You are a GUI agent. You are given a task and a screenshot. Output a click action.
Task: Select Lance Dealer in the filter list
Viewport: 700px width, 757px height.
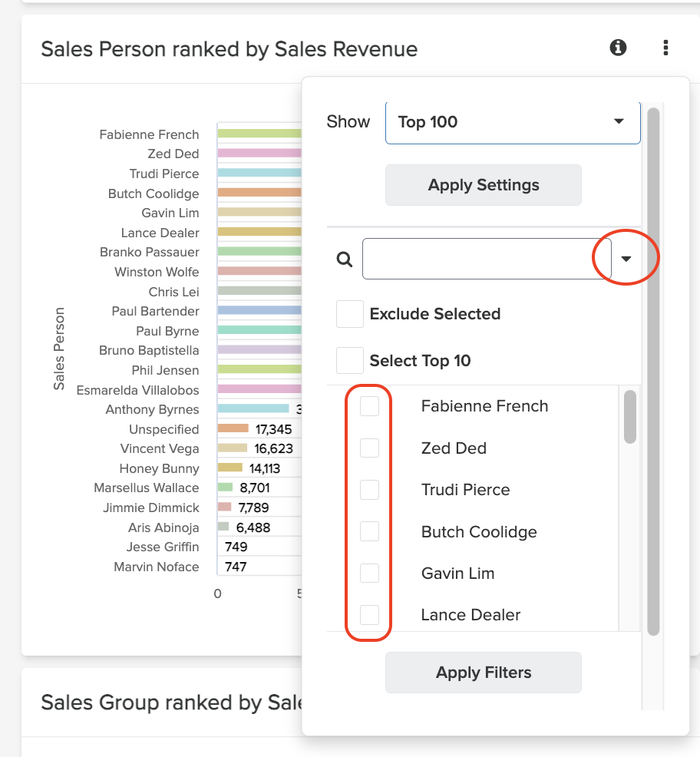471,614
